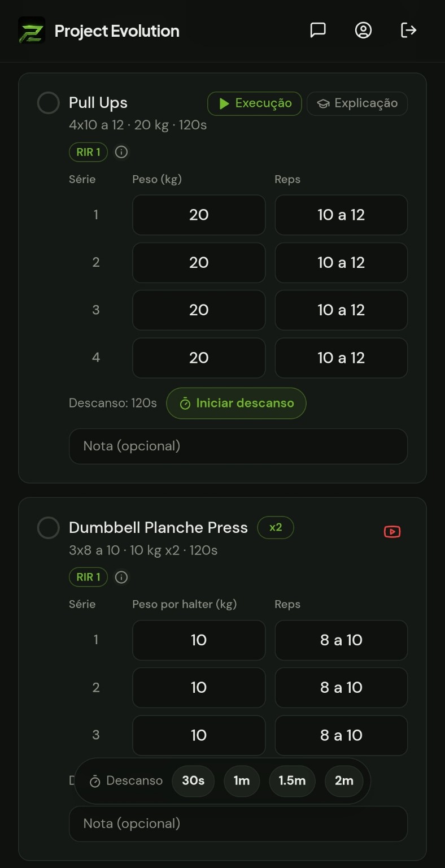
Task: Mark Dumbbell Planche Press as complete
Action: click(49, 528)
